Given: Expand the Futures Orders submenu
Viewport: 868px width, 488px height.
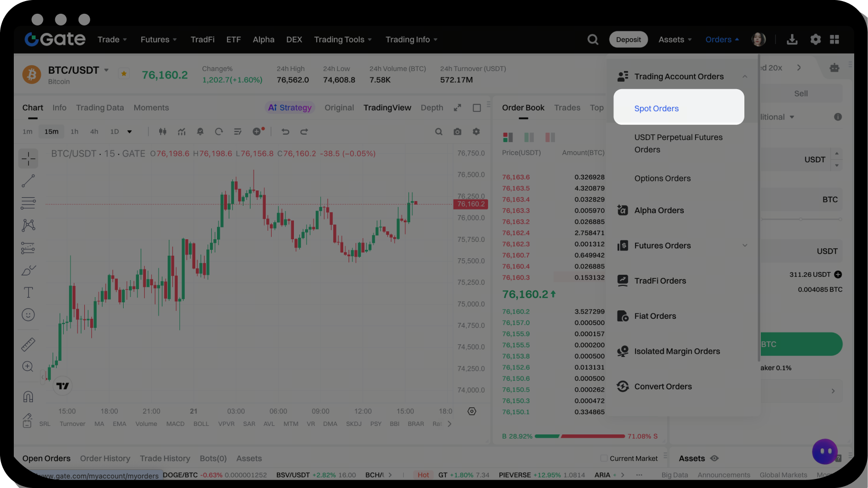Looking at the screenshot, I should tap(744, 246).
